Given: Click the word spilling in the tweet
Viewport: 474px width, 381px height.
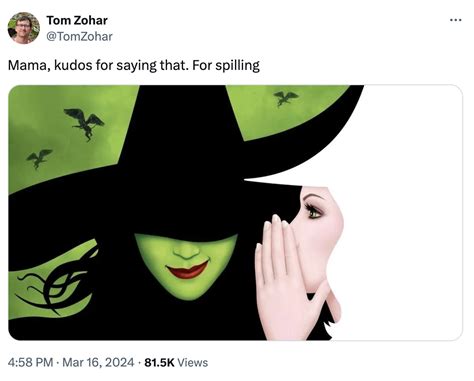Looking at the screenshot, I should pyautogui.click(x=237, y=65).
